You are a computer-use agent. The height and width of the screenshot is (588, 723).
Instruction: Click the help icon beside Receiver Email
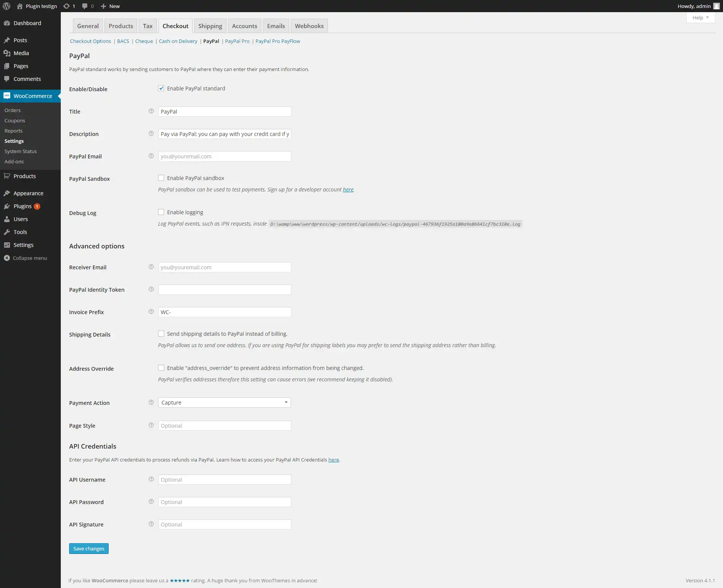click(x=151, y=267)
